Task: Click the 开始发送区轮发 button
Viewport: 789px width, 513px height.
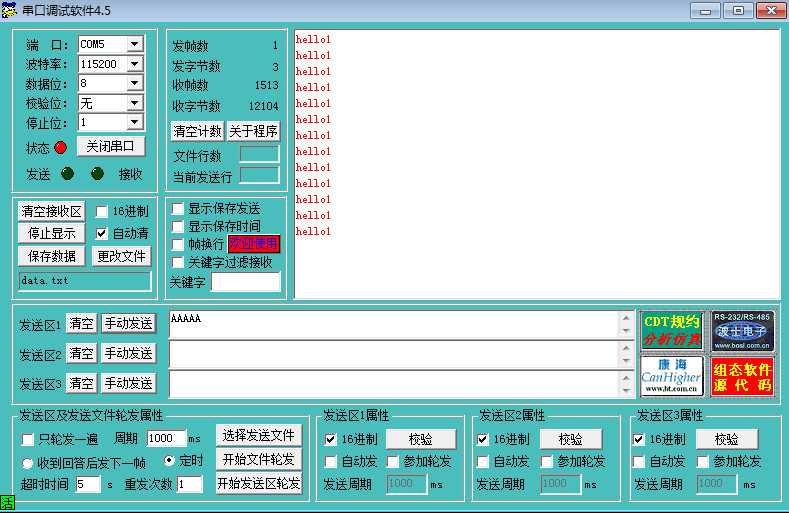Action: point(259,483)
